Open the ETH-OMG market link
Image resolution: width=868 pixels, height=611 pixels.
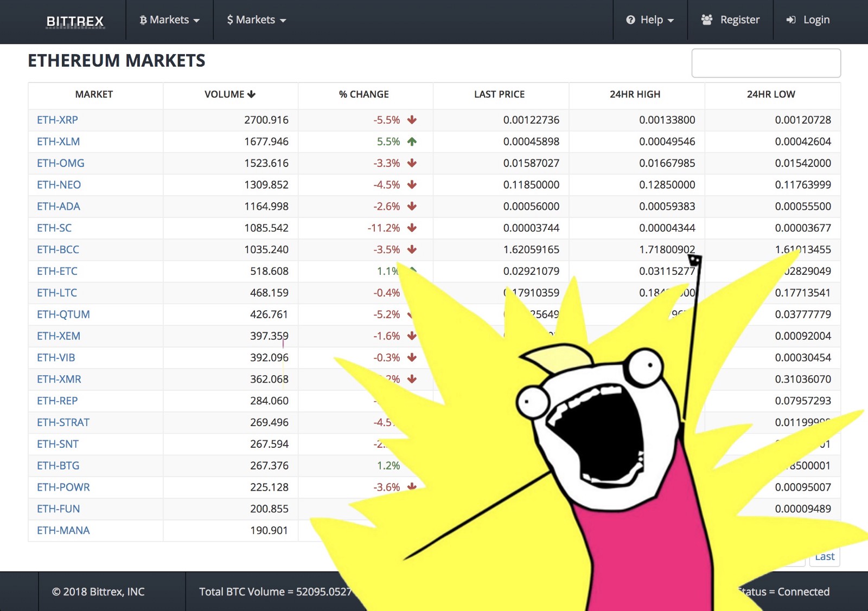61,163
